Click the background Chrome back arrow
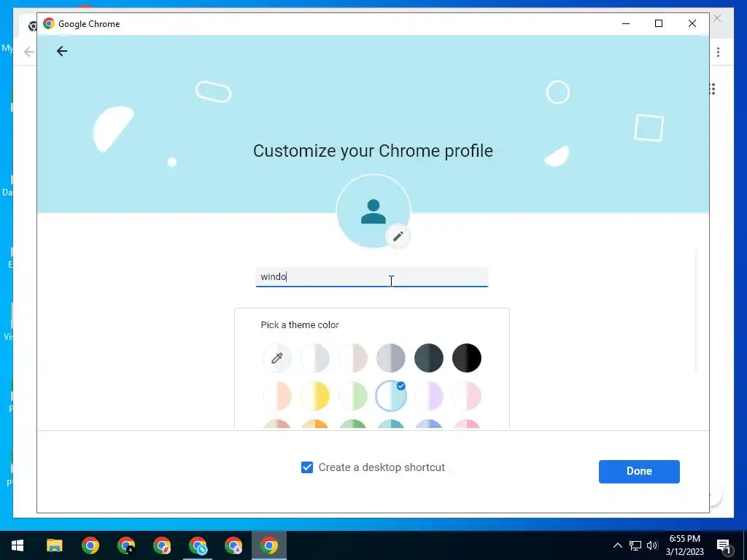The image size is (747, 560). 29,52
